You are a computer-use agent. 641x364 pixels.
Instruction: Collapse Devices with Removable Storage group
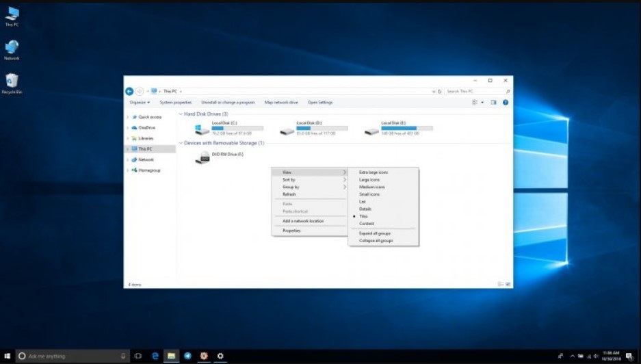(181, 143)
